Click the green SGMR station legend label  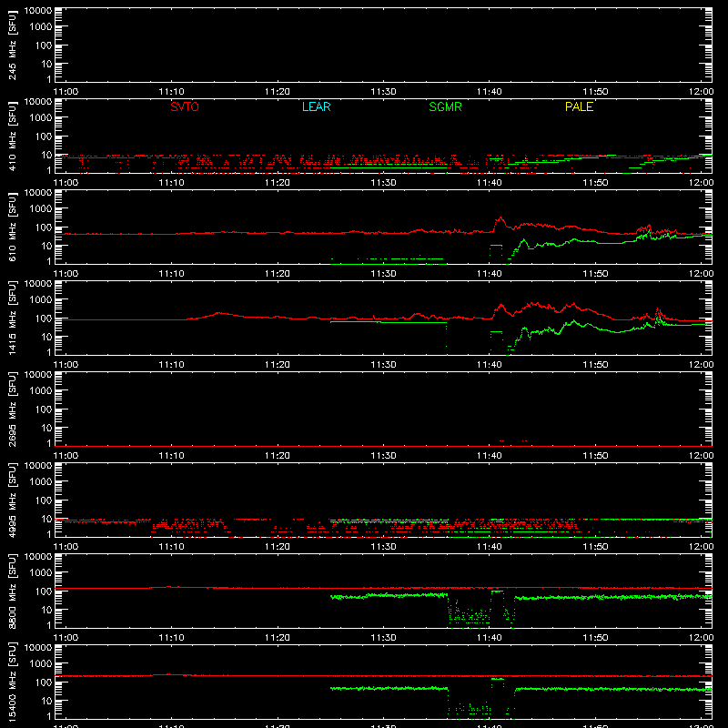[445, 106]
